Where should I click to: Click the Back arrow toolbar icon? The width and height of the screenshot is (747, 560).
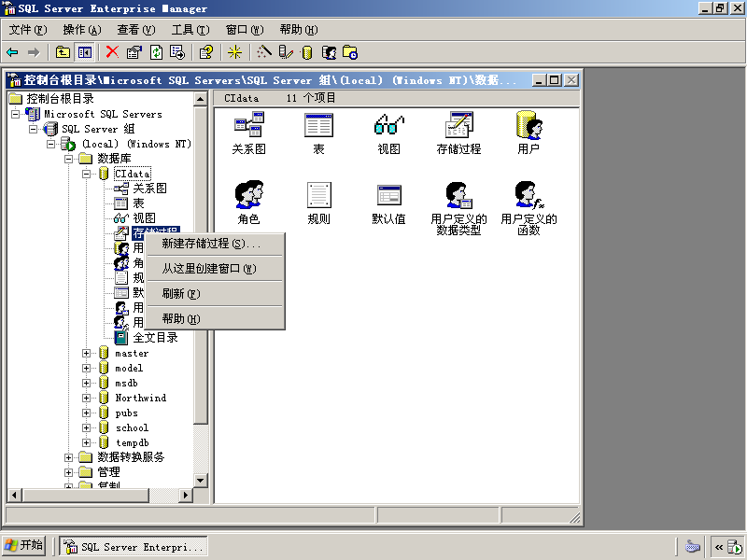(x=12, y=52)
